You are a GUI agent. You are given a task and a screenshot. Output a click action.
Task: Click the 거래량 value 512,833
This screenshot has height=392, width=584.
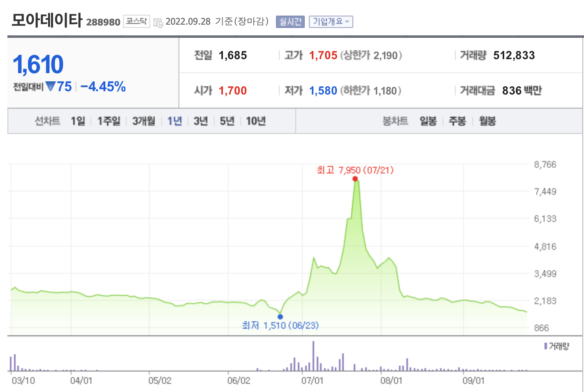point(514,55)
